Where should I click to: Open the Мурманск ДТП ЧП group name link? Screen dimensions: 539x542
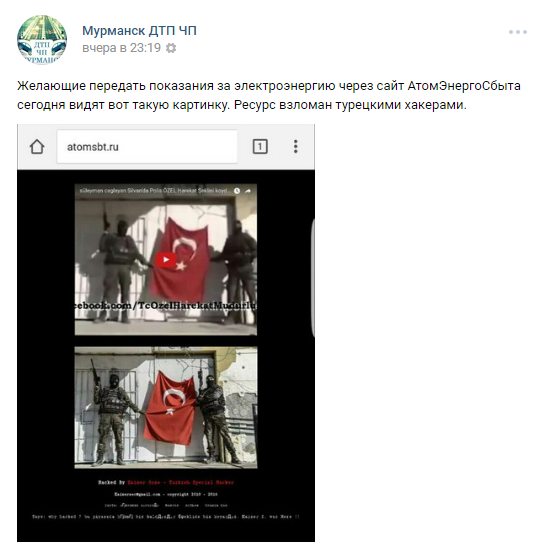pyautogui.click(x=139, y=31)
